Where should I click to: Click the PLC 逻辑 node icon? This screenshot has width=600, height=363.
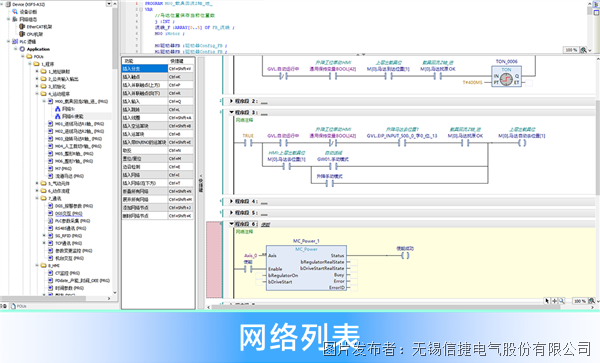15,42
